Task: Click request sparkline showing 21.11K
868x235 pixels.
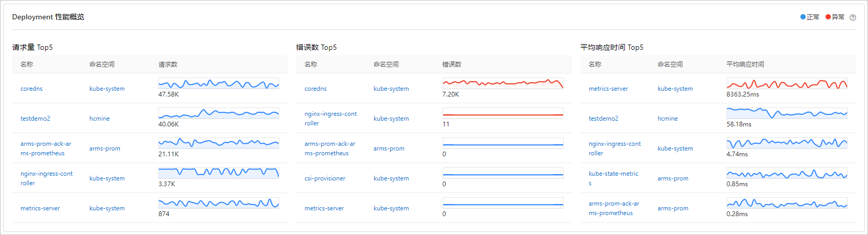Action: click(x=218, y=143)
